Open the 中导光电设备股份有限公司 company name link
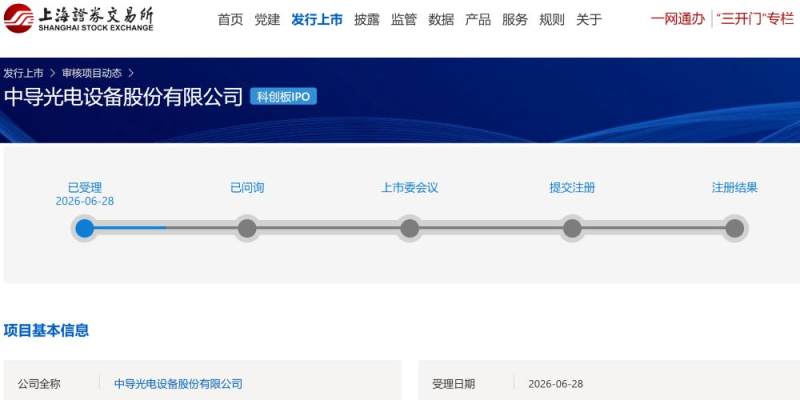Image resolution: width=800 pixels, height=400 pixels. [178, 383]
